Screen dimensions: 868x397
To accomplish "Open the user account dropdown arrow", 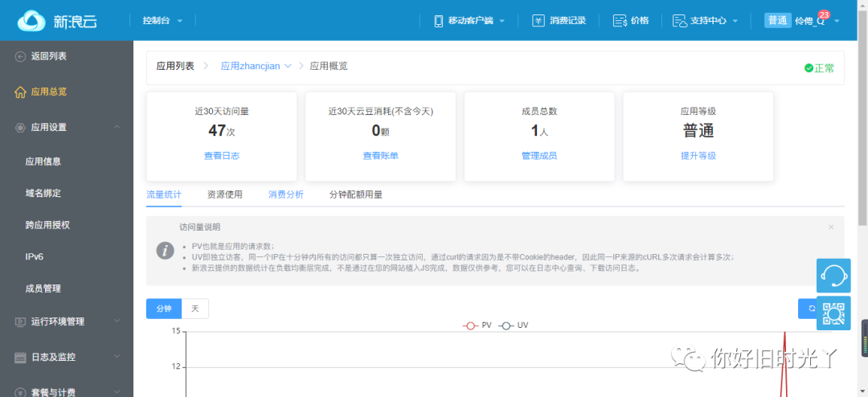I will [837, 21].
